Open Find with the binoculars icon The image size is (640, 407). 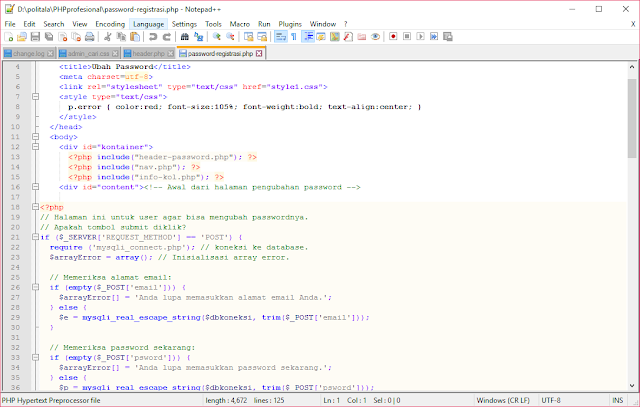184,37
